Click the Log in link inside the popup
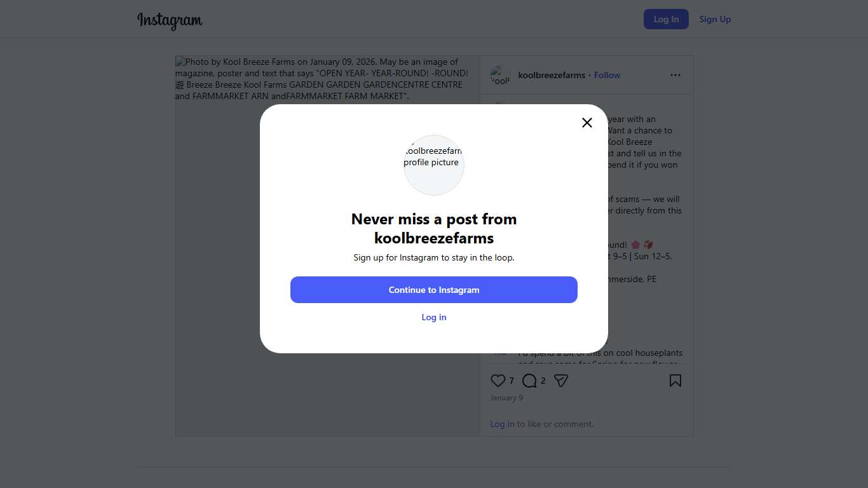868x488 pixels. coord(434,317)
